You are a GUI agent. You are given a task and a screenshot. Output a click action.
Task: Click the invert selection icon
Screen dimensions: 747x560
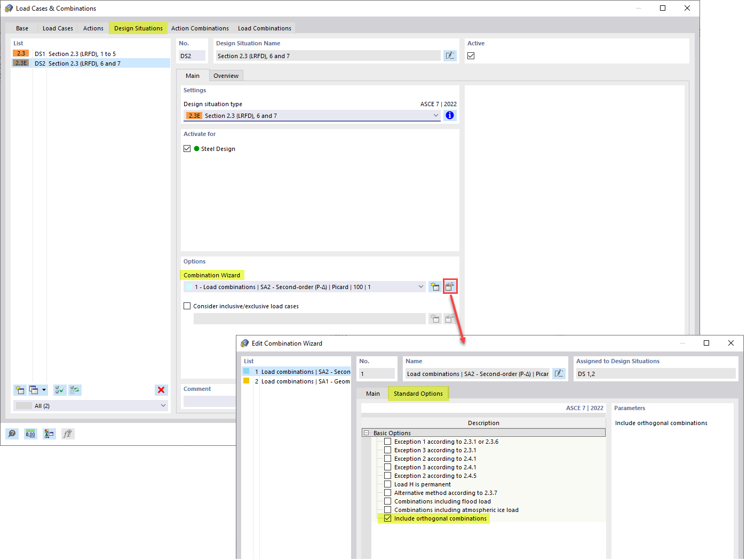75,390
